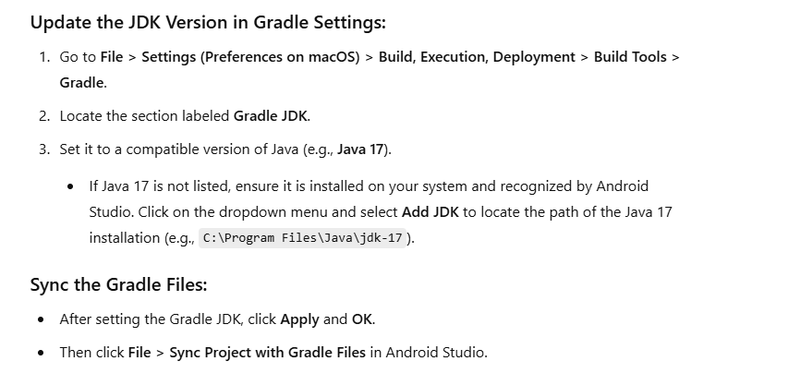The image size is (800, 371).
Task: Click the list number '3.' marker
Action: click(45, 150)
